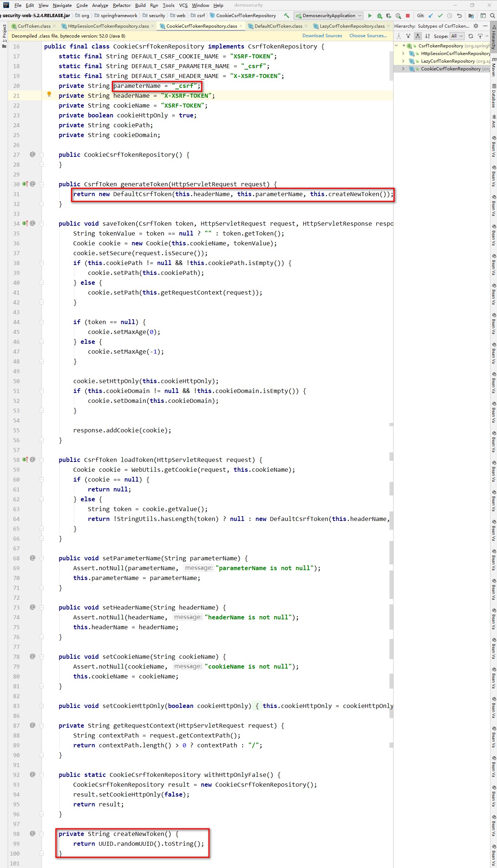Hide the Hierarchy panel with minus icon
This screenshot has height=868, width=497.
point(485,26)
